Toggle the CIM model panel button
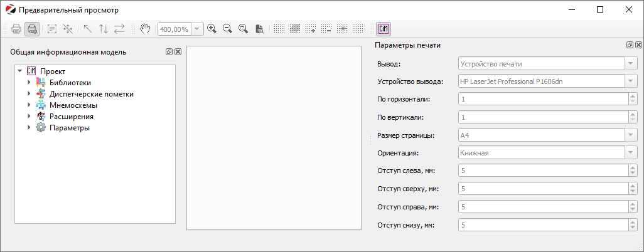Screen dimensions: 644x252 point(383,29)
